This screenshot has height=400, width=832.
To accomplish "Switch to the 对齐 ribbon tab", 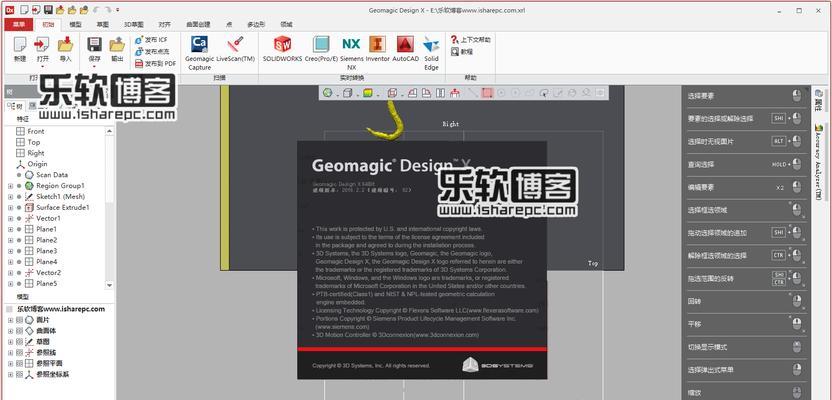I will [164, 24].
